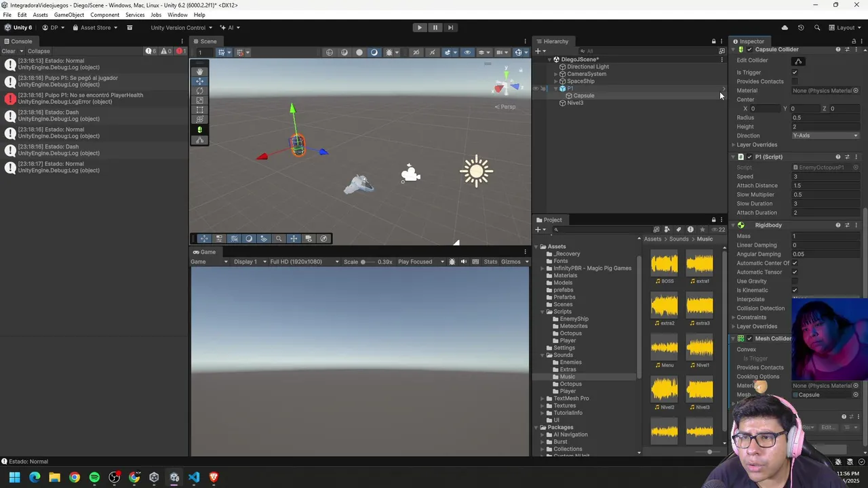The width and height of the screenshot is (868, 488).
Task: Disable the Mesh Collider component checkbox
Action: [x=749, y=338]
